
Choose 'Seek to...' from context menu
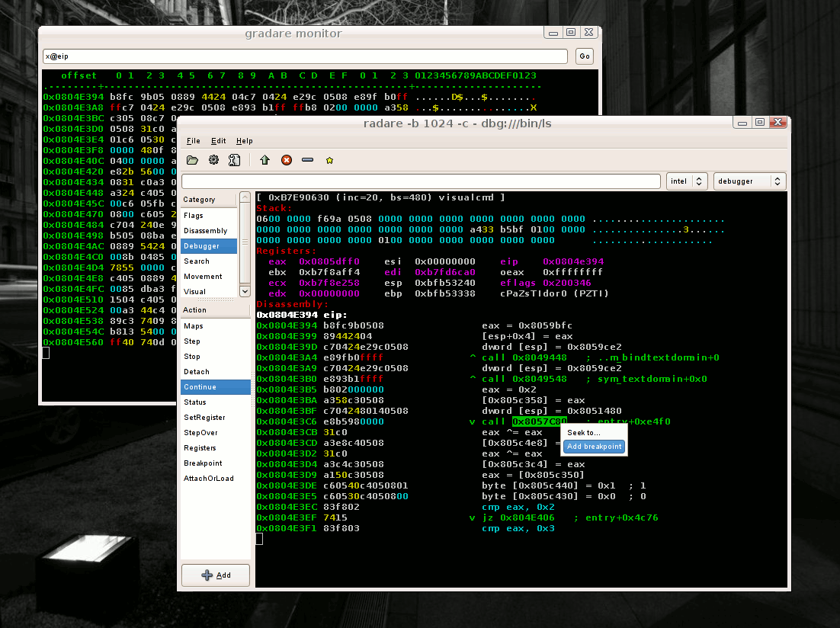(583, 433)
